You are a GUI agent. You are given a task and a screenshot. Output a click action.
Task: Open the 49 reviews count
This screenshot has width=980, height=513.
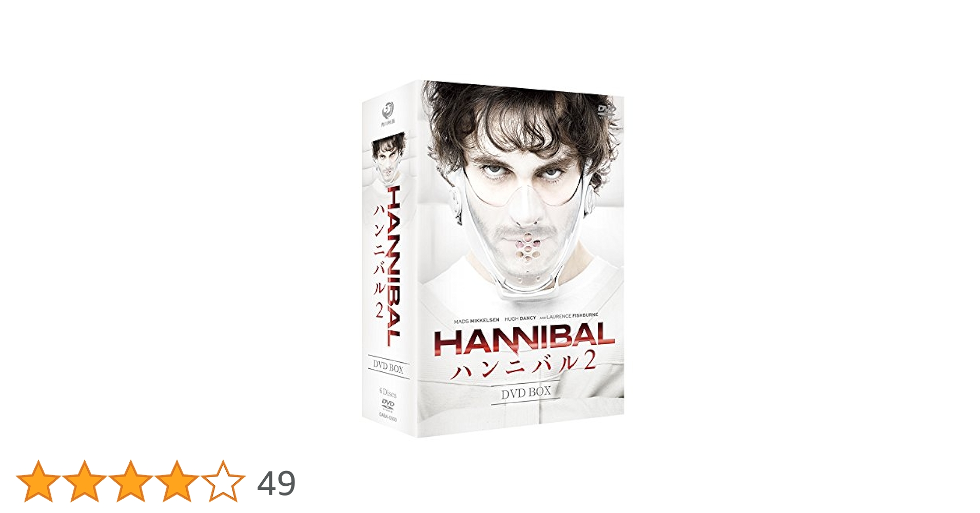tap(276, 483)
